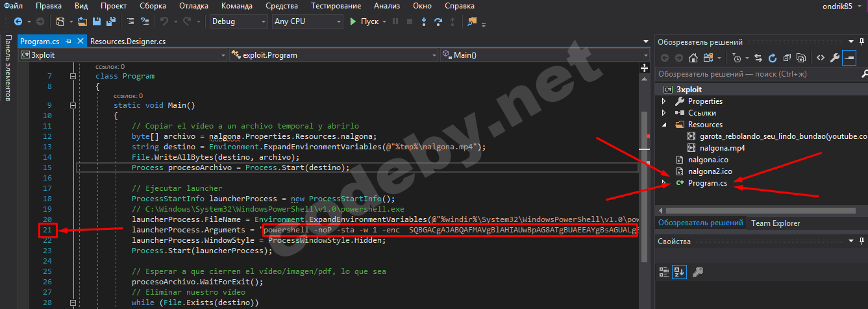
Task: Refresh the Solution Explorer tree
Action: 773,57
